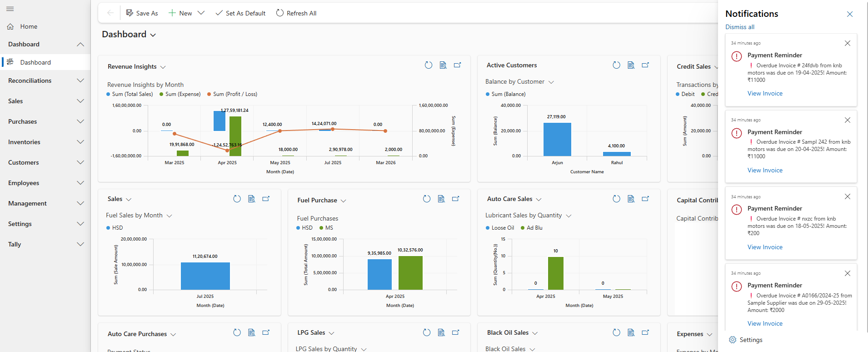Toggle Sum (Expense) legend series
Viewport: 868px width, 352px height.
point(180,94)
